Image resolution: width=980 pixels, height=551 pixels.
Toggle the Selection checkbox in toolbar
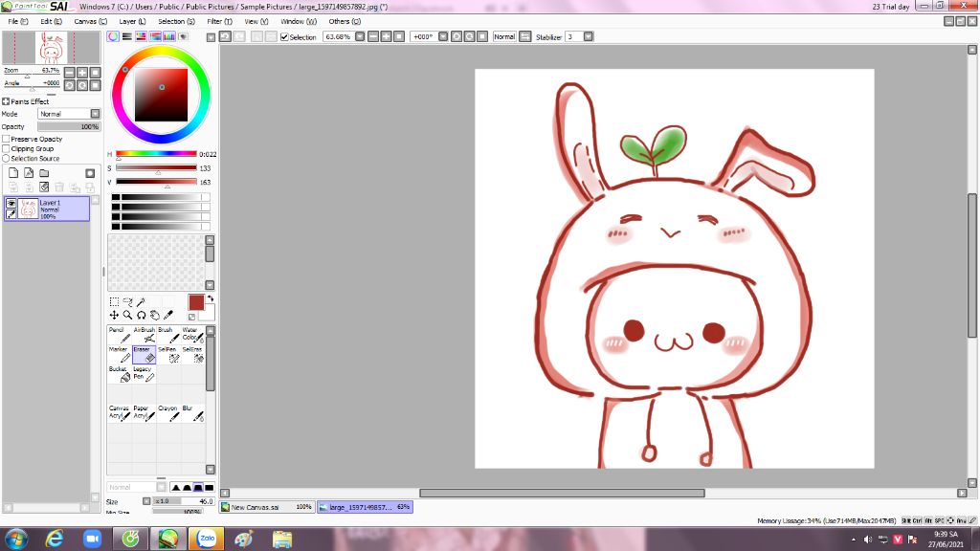coord(284,37)
